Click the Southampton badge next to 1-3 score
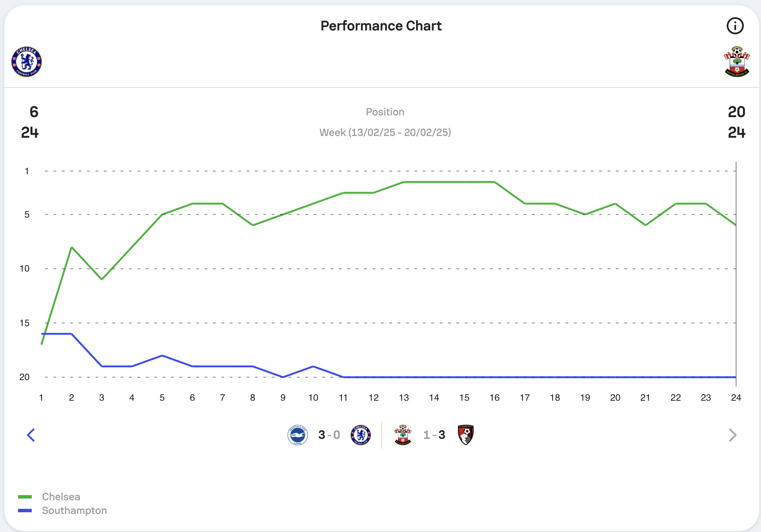The height and width of the screenshot is (532, 761). point(403,435)
